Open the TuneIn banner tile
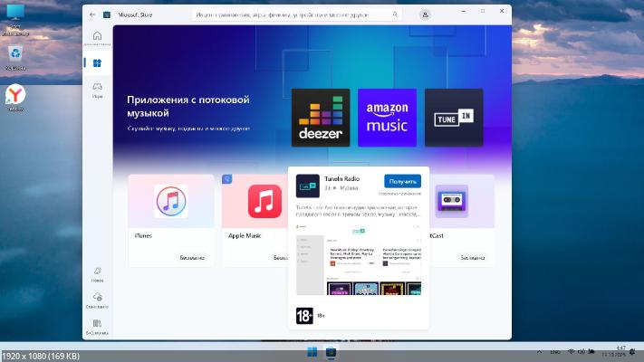The image size is (644, 362). tap(453, 118)
